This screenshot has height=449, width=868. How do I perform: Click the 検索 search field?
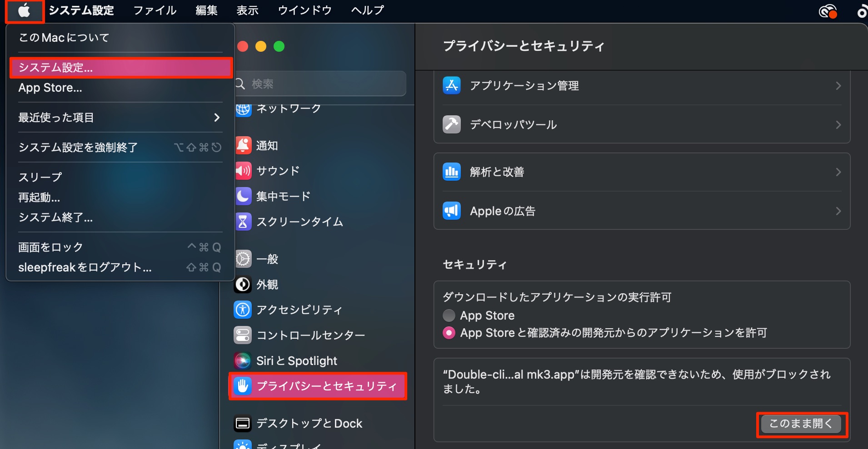(319, 84)
